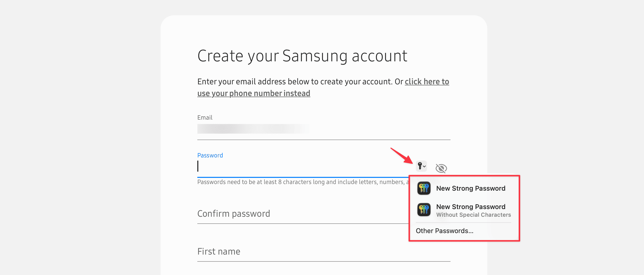Click the Passwords app icon beside first suggestion
Screen dimensions: 644x275
424,188
